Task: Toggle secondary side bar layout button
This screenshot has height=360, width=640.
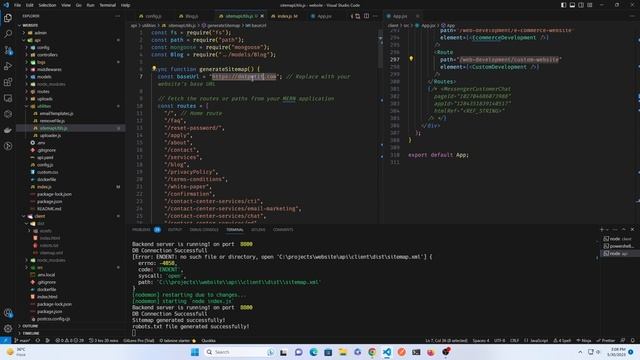Action: (581, 5)
